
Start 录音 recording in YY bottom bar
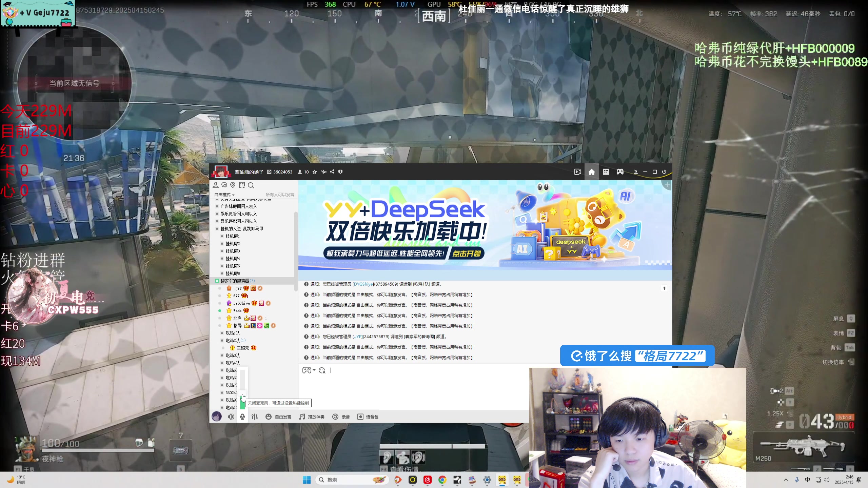point(341,417)
